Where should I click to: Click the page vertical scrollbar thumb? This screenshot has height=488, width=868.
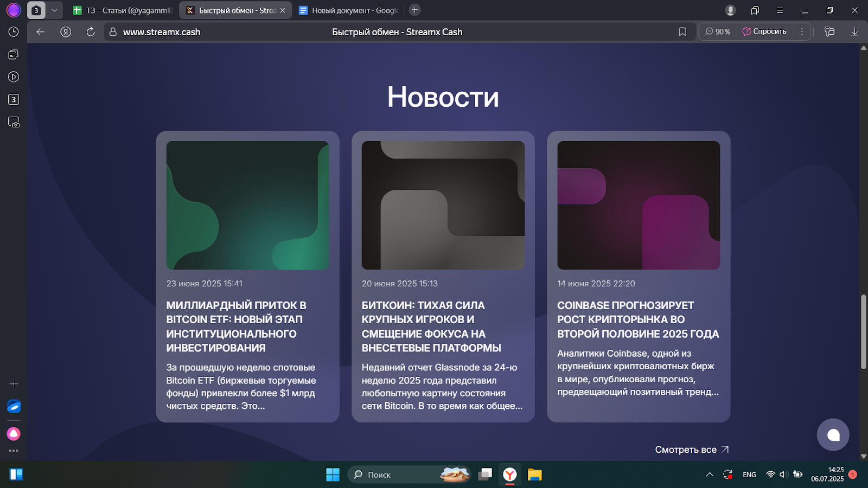coord(864,332)
